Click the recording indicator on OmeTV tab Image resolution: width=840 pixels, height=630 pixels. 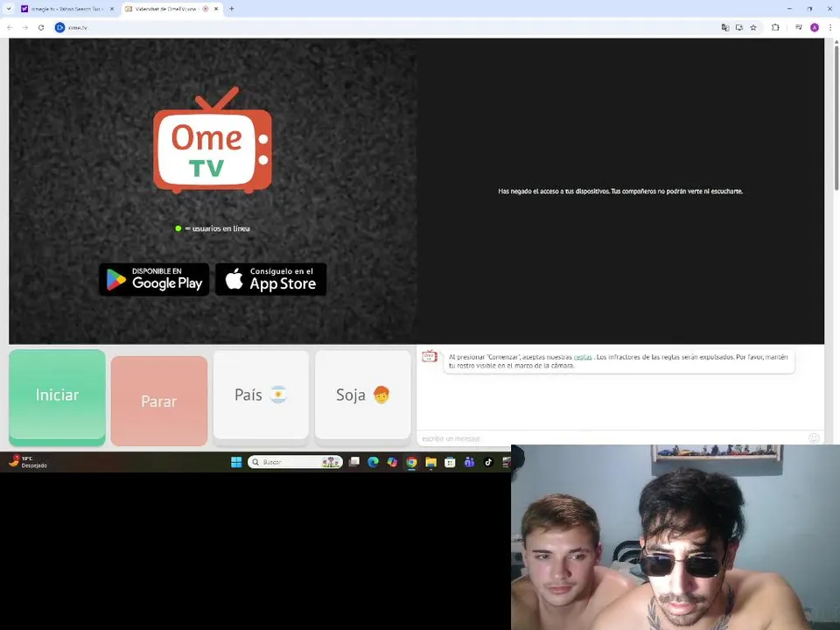pos(206,9)
